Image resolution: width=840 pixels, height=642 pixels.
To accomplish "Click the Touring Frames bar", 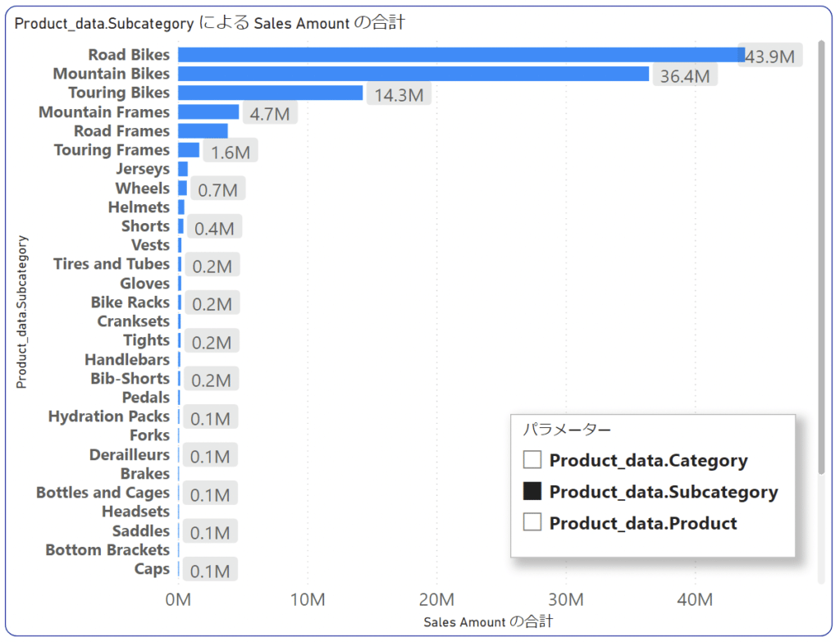I will (x=188, y=149).
